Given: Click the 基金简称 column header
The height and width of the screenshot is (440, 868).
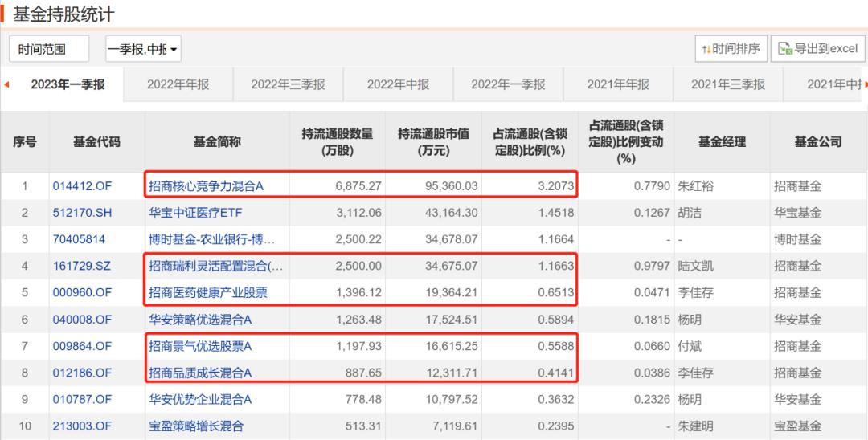Looking at the screenshot, I should [x=217, y=141].
